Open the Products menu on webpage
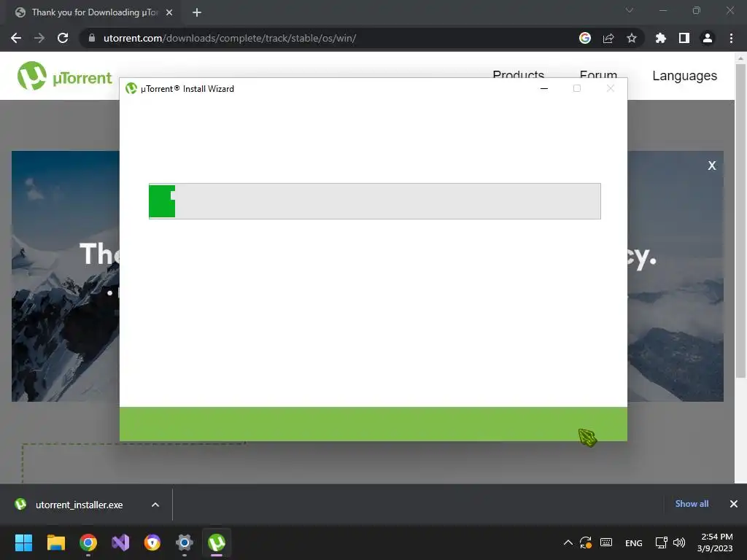747x560 pixels. click(519, 74)
